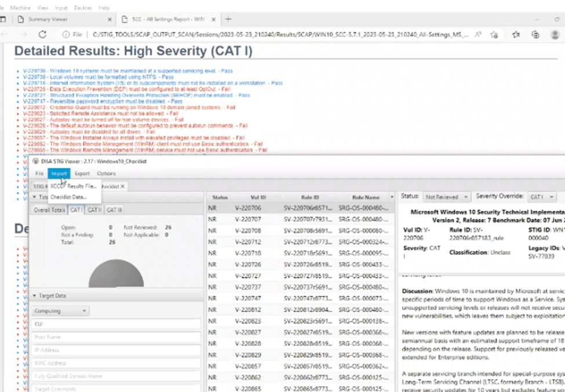This screenshot has width=565, height=392.
Task: Click the browser back arrow icon
Action: point(7,34)
